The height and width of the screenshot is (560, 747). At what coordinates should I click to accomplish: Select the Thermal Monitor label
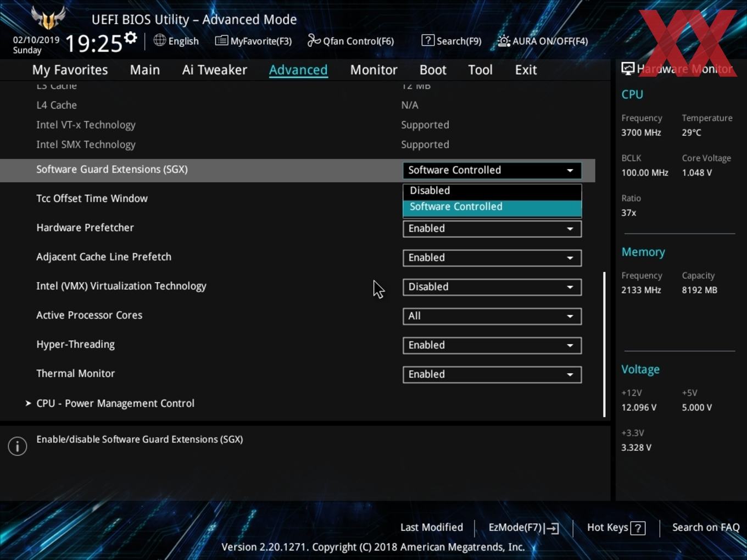(x=75, y=373)
